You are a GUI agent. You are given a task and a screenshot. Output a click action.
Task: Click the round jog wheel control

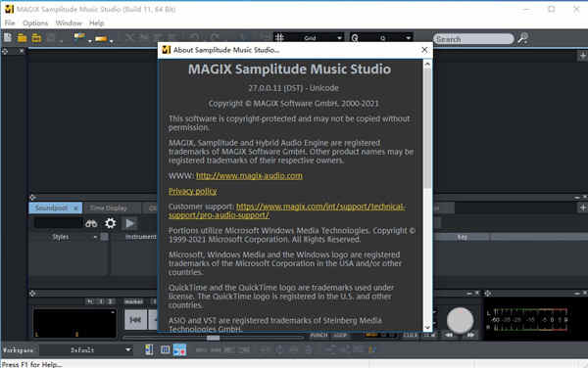[x=460, y=320]
